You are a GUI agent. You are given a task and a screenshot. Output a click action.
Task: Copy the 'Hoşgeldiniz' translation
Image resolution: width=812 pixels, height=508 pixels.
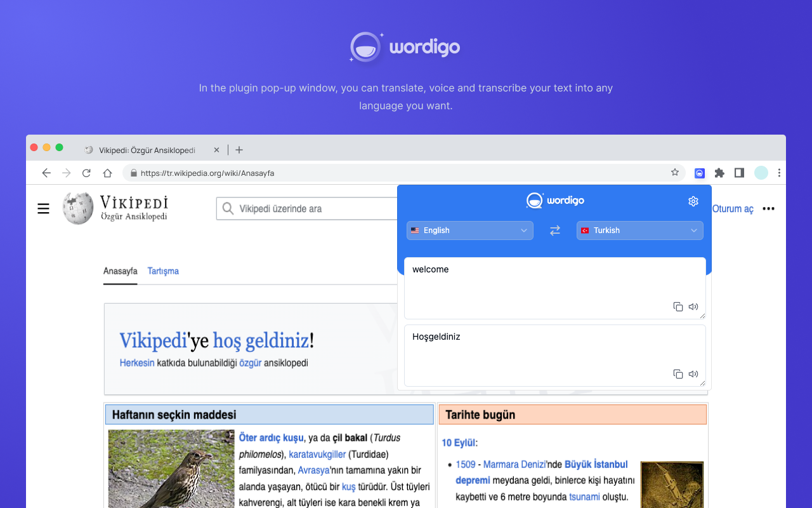click(678, 374)
